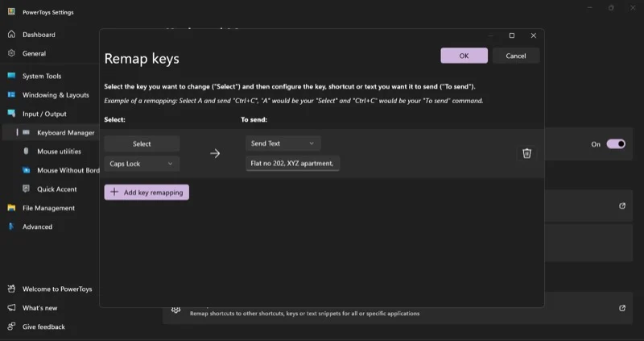Open What's new page

[39, 308]
